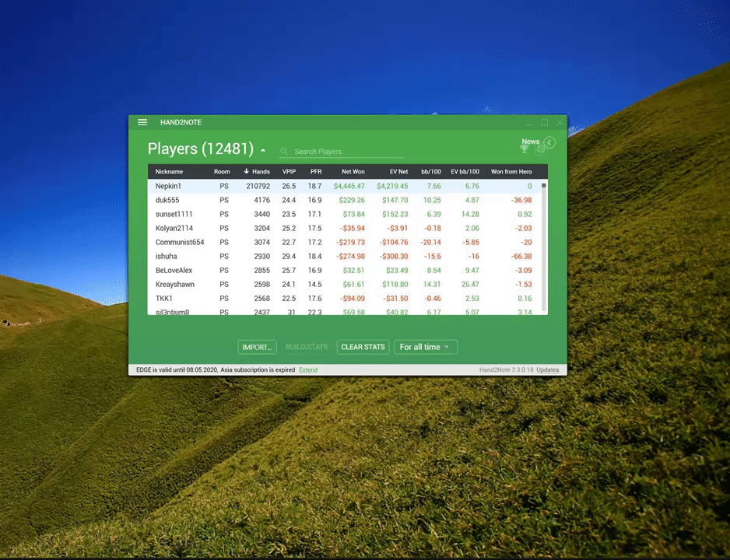This screenshot has width=730, height=560.
Task: Select player duk555
Action: coord(167,200)
